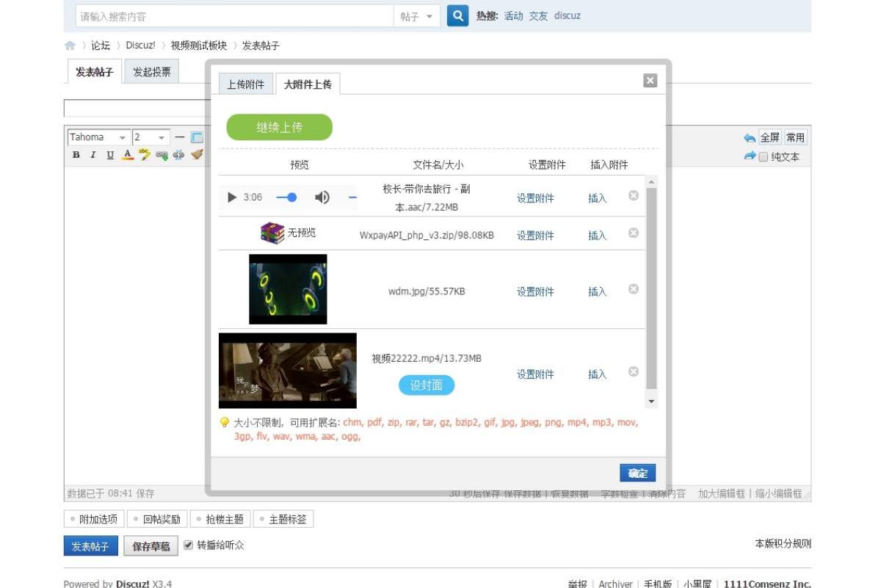Open the 帖子 search type dropdown
Viewport: 892px width, 588px height.
[x=417, y=16]
